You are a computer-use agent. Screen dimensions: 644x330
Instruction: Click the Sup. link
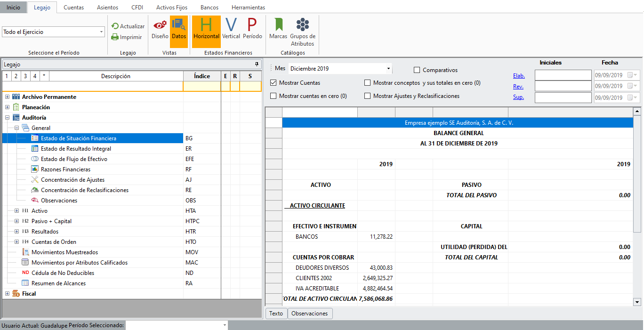point(518,97)
